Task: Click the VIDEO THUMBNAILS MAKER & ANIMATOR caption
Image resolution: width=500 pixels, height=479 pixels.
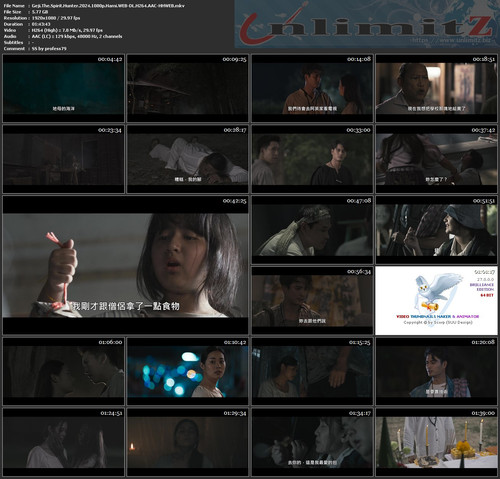Action: [438, 316]
